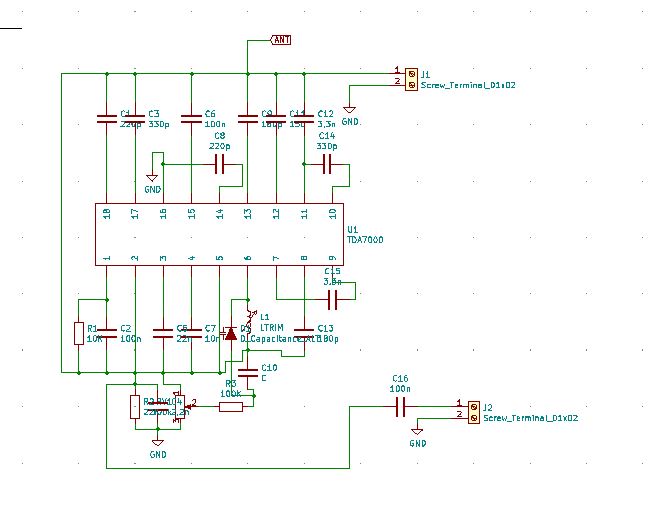Select capacitor C2 100n symbol

107,334
